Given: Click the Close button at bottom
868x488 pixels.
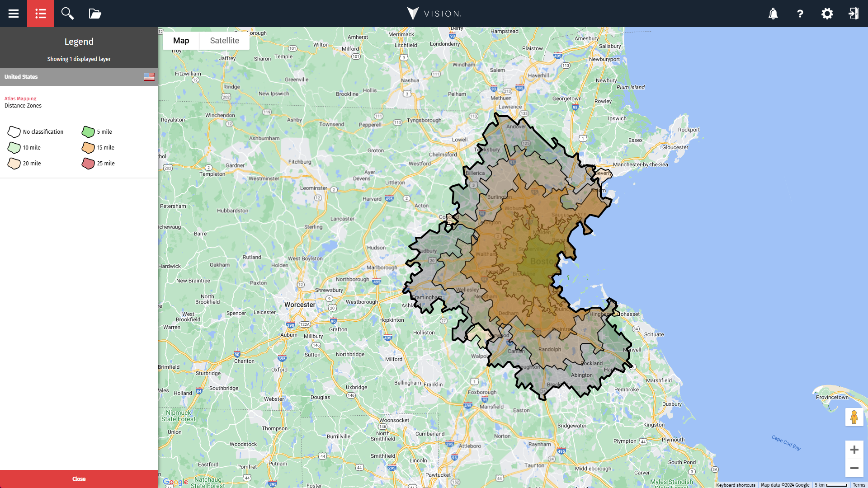Looking at the screenshot, I should 79,479.
